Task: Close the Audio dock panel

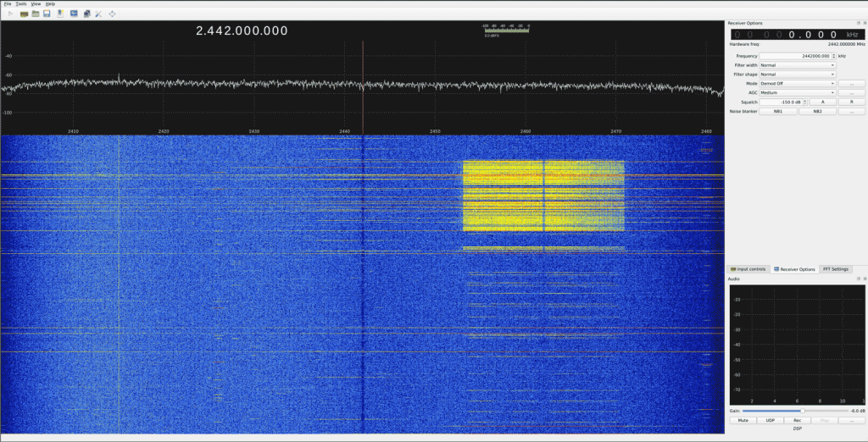Action: coord(864,279)
